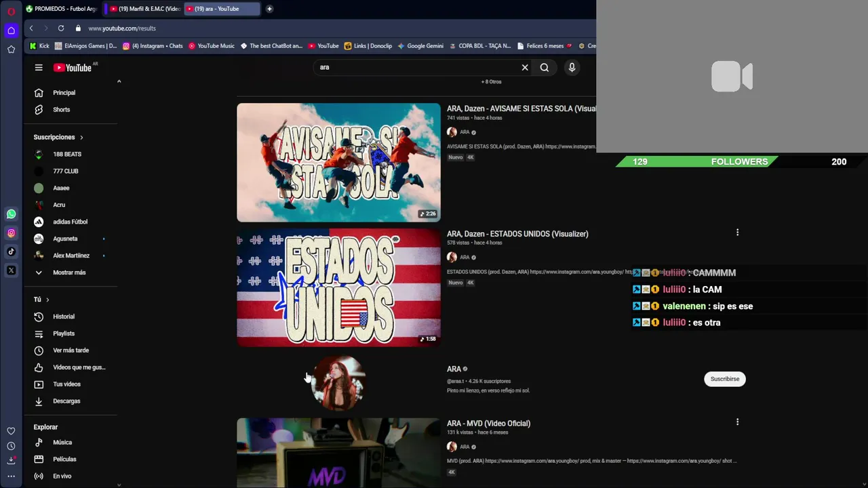Open ElAmigos Games bookmark
This screenshot has height=488, width=868.
(85, 46)
